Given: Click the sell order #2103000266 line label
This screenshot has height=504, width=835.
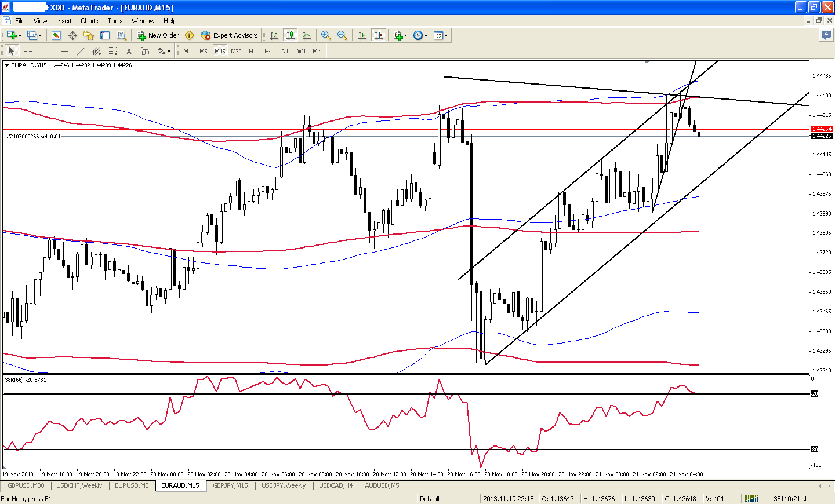Looking at the screenshot, I should tap(34, 137).
